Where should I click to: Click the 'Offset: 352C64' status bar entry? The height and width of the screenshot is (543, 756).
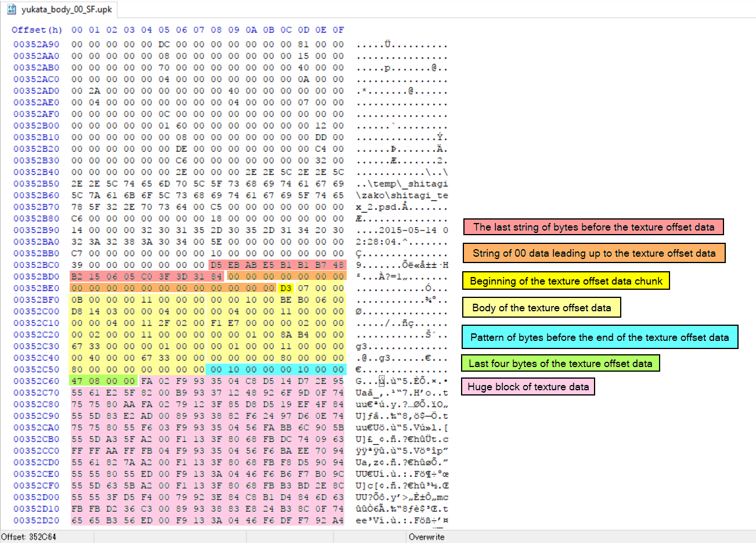[x=29, y=537]
